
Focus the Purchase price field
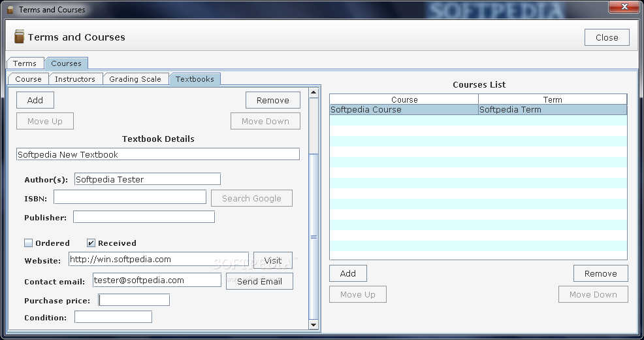134,299
